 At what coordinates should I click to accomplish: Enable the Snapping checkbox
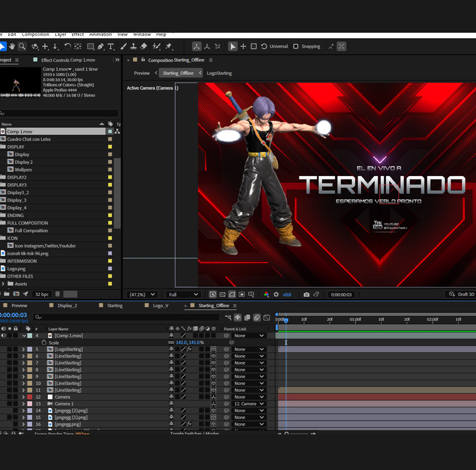coord(296,46)
